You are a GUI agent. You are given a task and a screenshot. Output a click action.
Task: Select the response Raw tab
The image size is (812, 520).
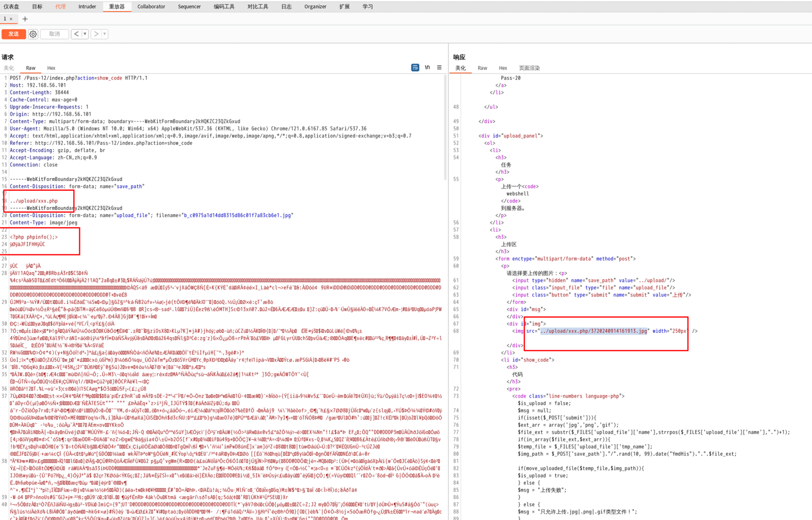coord(482,68)
